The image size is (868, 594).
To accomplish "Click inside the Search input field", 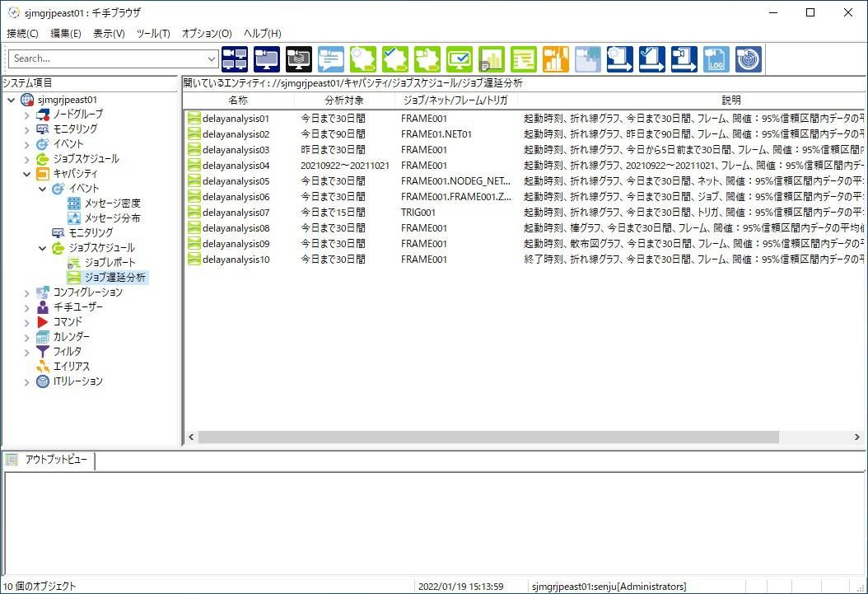I will click(x=108, y=58).
